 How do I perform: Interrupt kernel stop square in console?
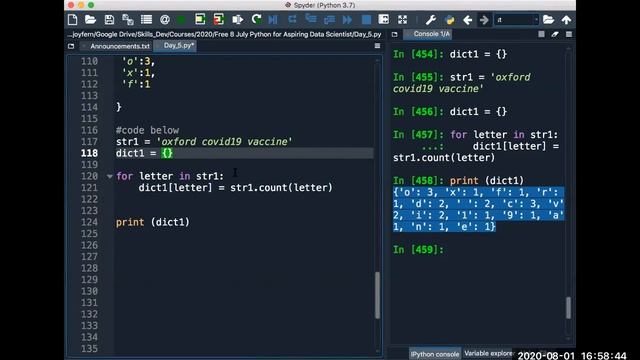(541, 34)
